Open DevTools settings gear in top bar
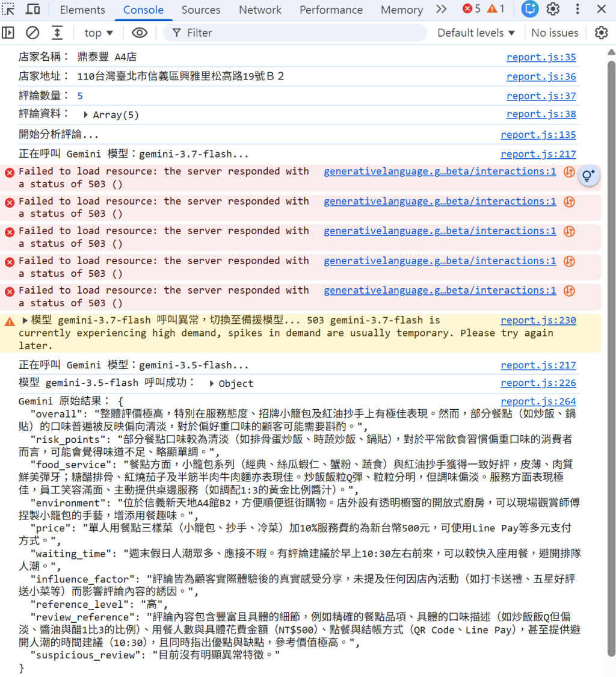The height and width of the screenshot is (677, 616). click(x=553, y=9)
